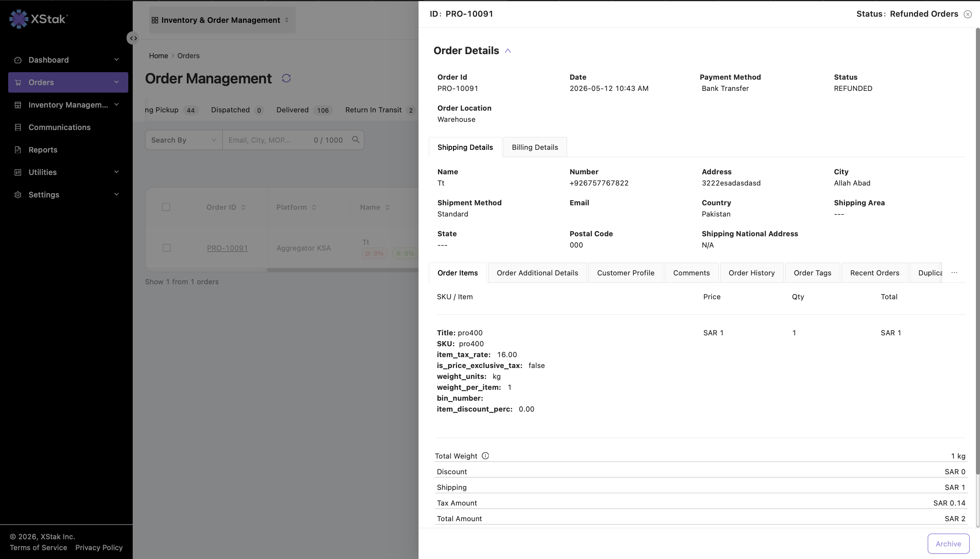Click the Utilities icon
Viewport: 980px width, 559px height.
click(x=18, y=172)
